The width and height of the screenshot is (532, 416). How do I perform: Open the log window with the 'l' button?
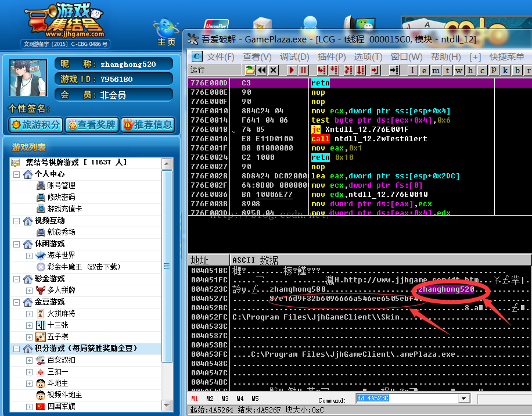tap(412, 70)
